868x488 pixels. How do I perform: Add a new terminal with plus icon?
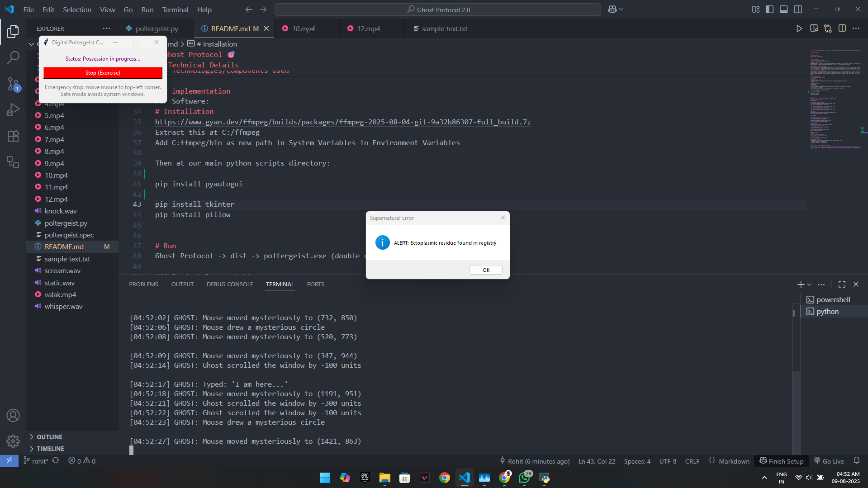tap(801, 284)
